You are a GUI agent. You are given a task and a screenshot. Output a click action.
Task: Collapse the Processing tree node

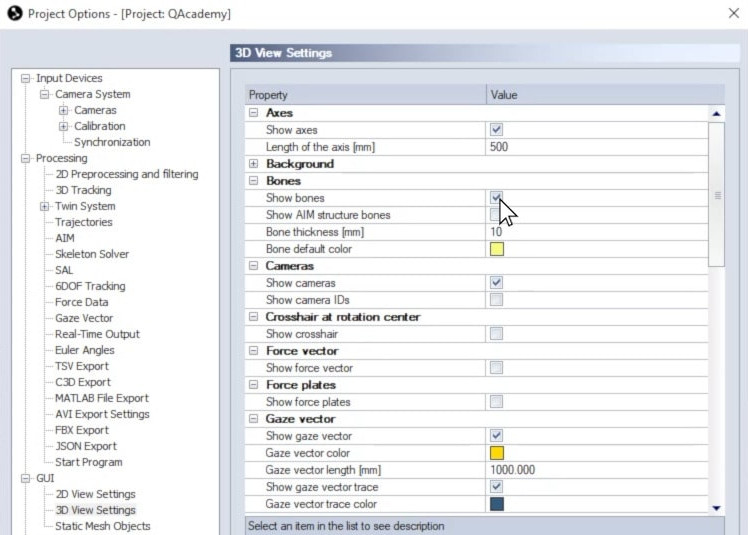click(x=25, y=158)
